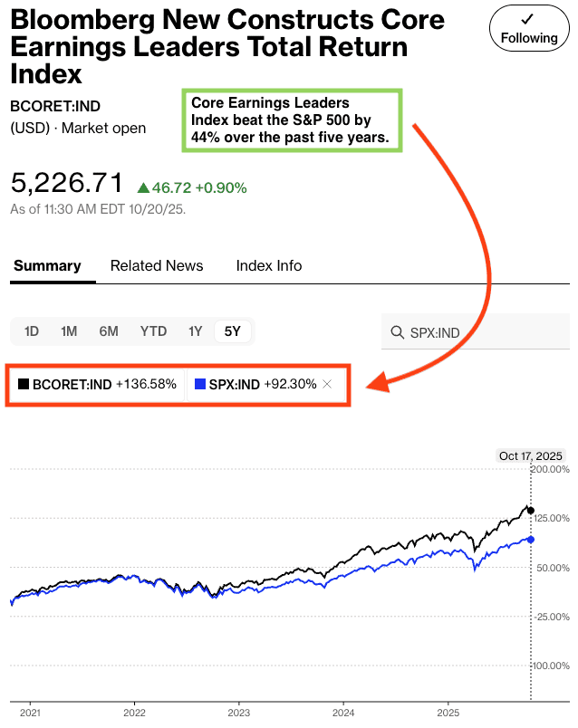
Task: Click the blue endpoint marker on chart
Action: [x=531, y=540]
